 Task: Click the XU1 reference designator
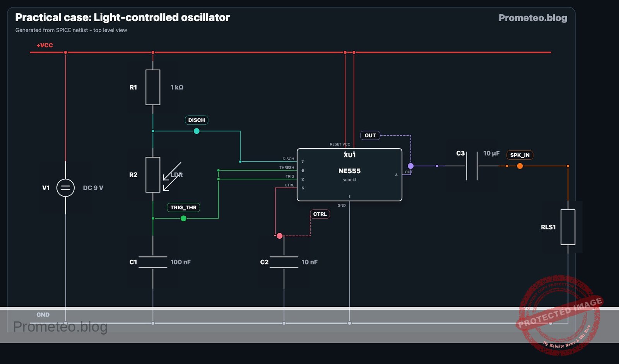pos(349,155)
